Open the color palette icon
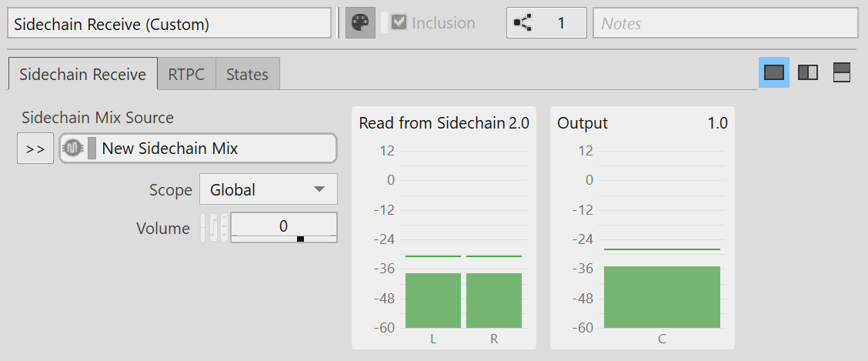The image size is (868, 361). [x=355, y=23]
